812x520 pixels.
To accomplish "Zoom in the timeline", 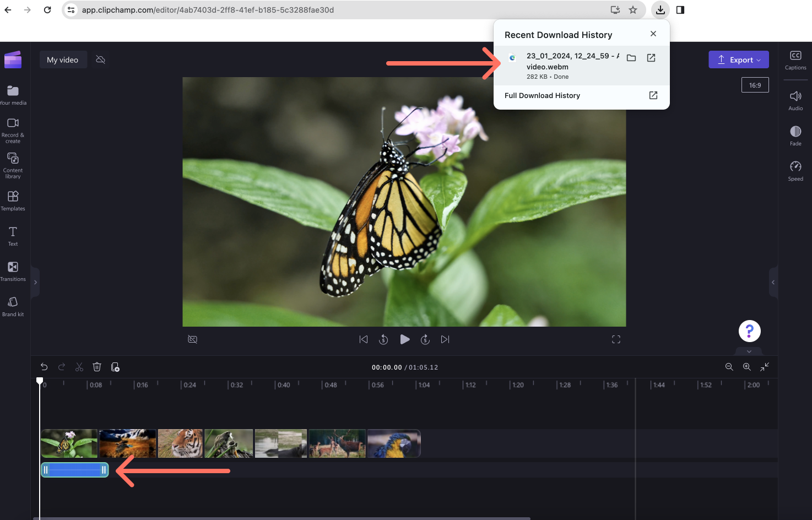I will (x=746, y=367).
